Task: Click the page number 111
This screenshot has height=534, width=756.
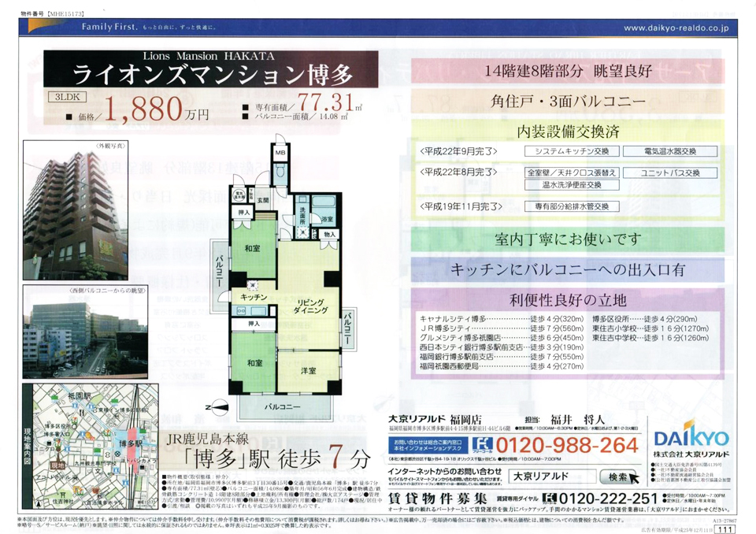Action: point(724,529)
